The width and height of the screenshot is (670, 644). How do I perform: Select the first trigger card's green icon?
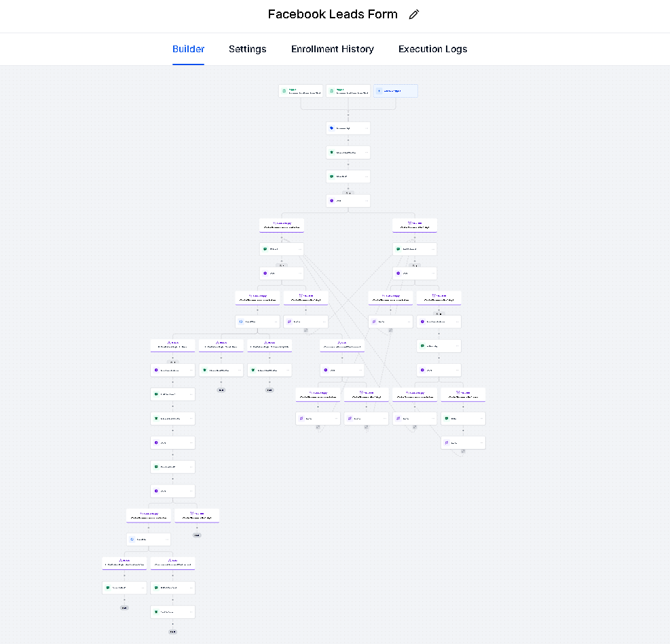point(284,91)
